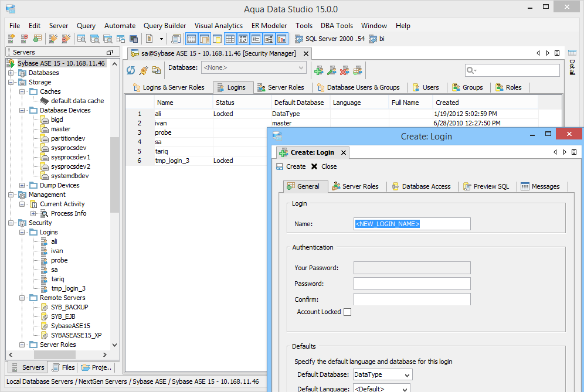Click the scroll-shaped SQL history icon
Viewport: 584px width, 392px height.
[176, 38]
